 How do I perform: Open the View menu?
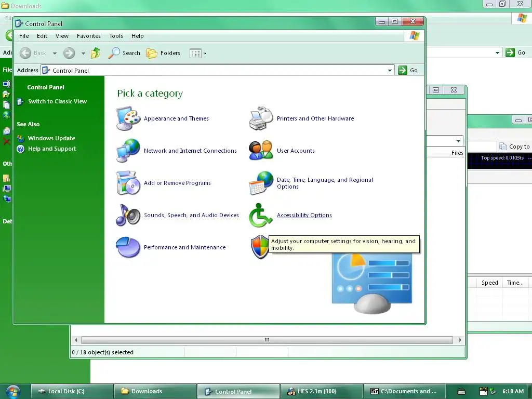coord(62,36)
